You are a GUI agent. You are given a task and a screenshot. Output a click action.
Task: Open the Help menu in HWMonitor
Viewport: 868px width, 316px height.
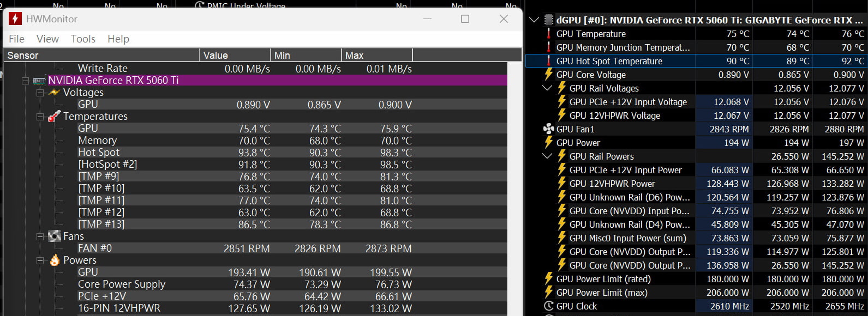click(x=118, y=39)
